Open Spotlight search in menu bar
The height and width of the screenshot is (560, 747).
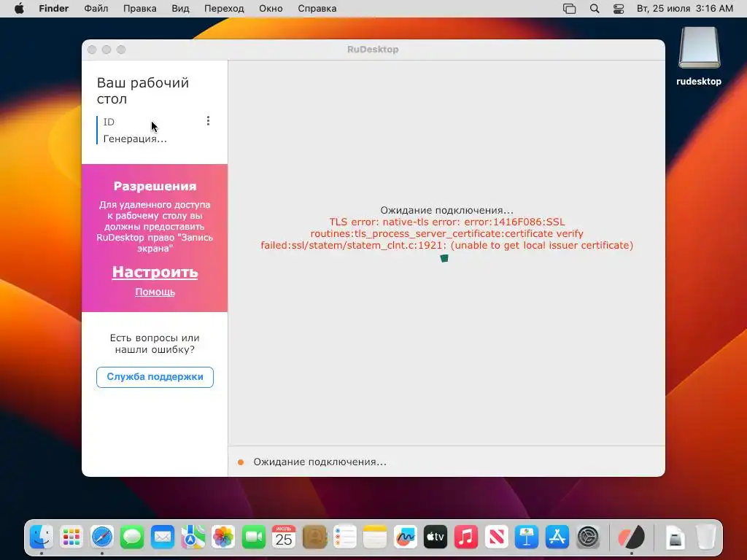[595, 9]
